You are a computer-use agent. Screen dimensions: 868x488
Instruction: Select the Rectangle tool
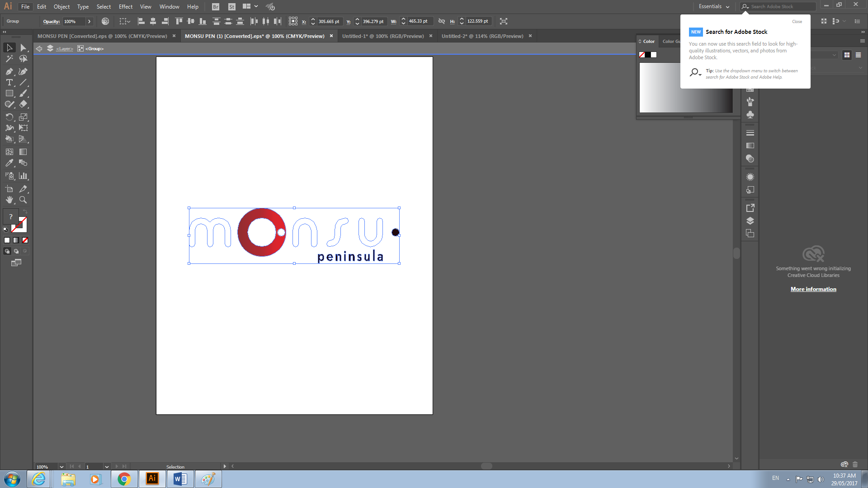(9, 93)
